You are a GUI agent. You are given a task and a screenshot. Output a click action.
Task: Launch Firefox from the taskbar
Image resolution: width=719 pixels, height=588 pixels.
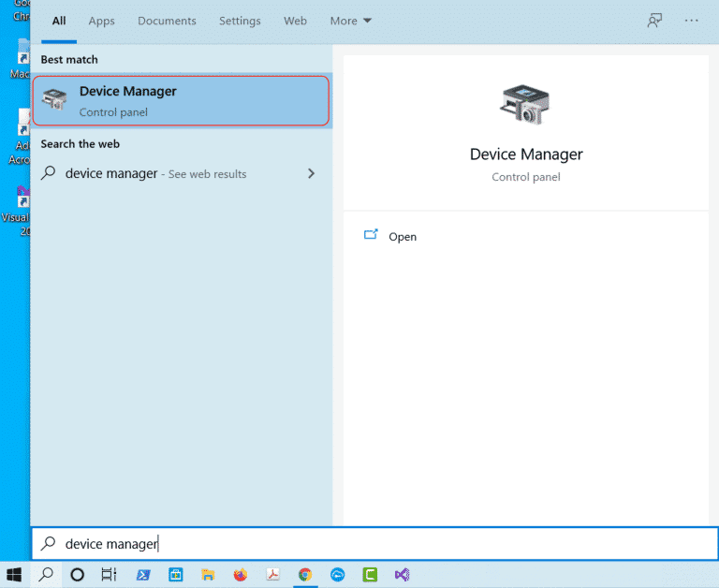[x=240, y=574]
